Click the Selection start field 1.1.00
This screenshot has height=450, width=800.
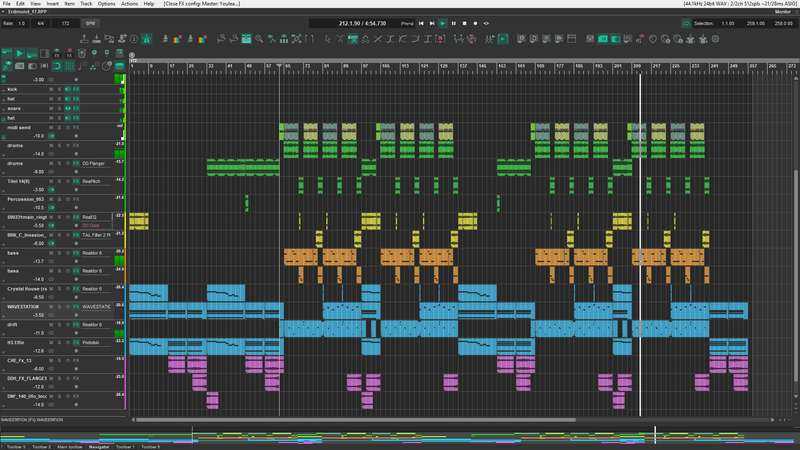[728, 23]
